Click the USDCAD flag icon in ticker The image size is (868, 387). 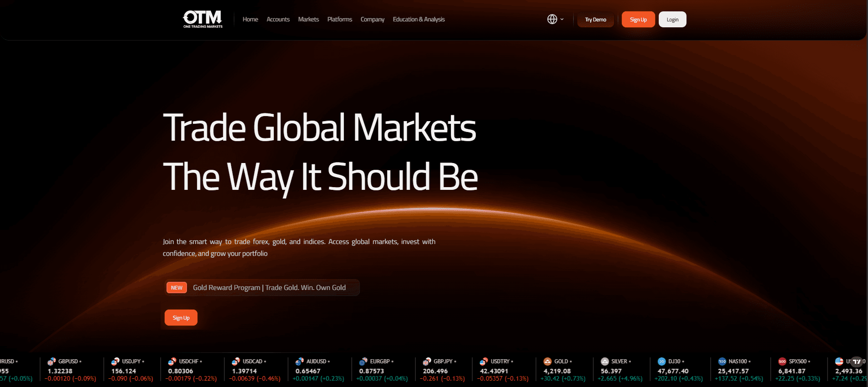click(236, 362)
